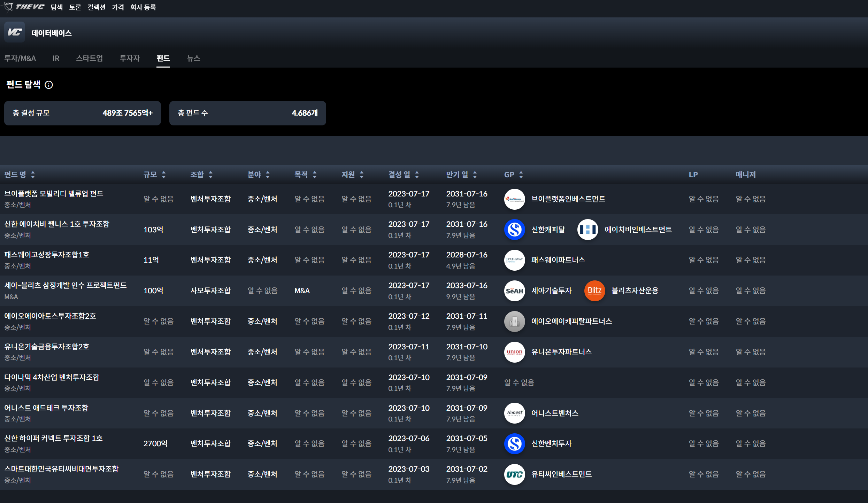Open the 뉴스 tab

[193, 58]
